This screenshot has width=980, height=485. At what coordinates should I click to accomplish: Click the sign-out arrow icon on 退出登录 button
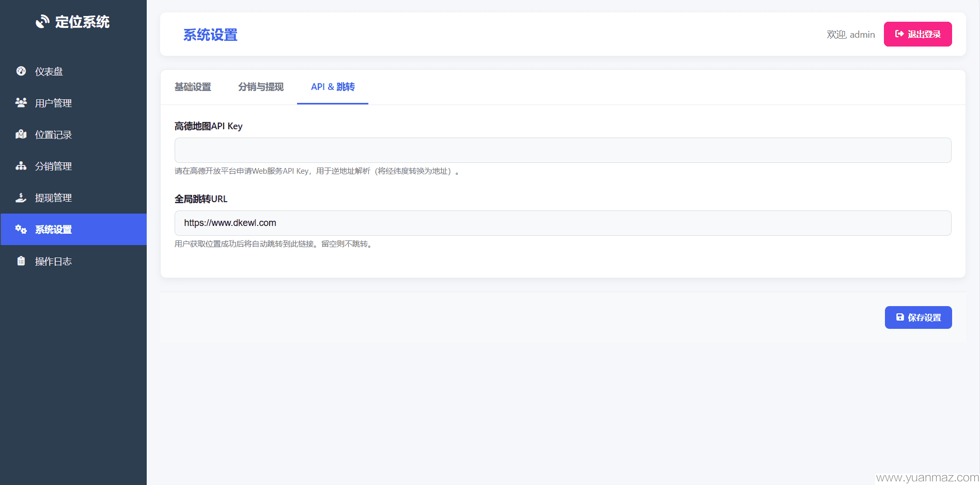[x=899, y=34]
